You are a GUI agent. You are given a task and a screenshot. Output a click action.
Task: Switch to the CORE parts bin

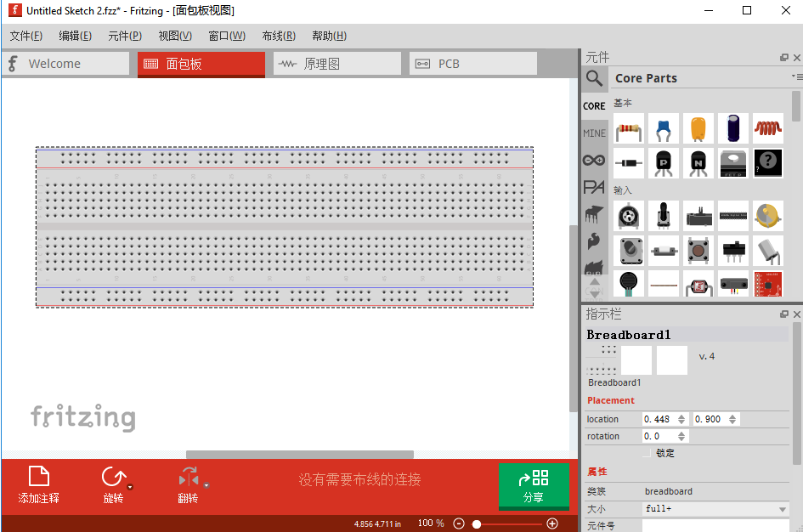[x=594, y=106]
